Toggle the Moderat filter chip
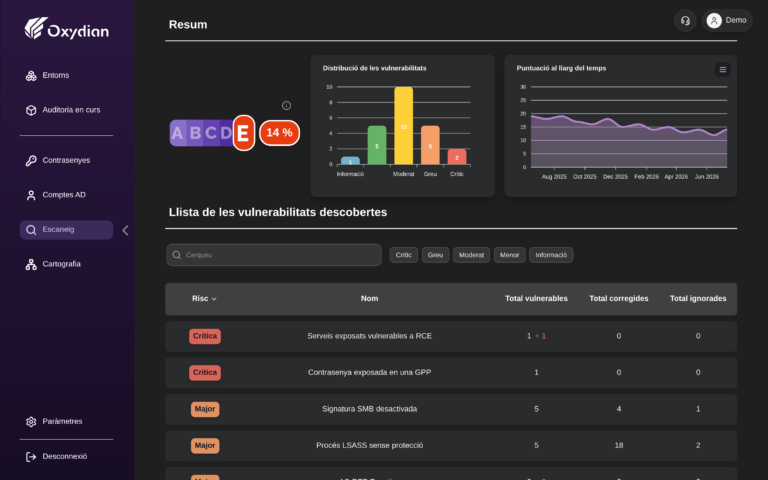768x480 pixels. pos(471,255)
